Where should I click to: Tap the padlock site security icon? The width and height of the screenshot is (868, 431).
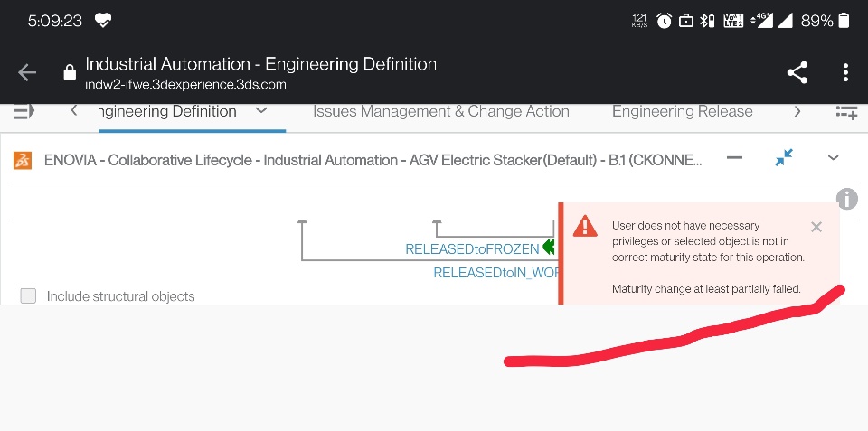70,74
